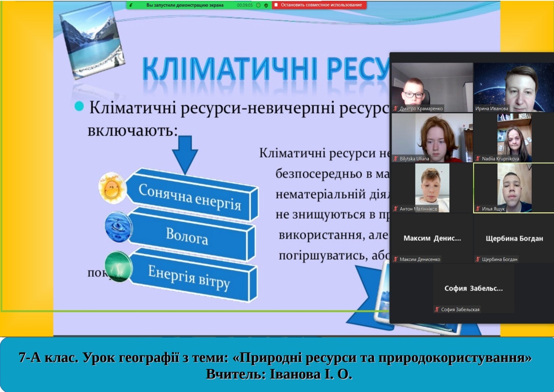Select the Щербина Богдан participant tile
The height and width of the screenshot is (392, 554).
click(x=514, y=238)
